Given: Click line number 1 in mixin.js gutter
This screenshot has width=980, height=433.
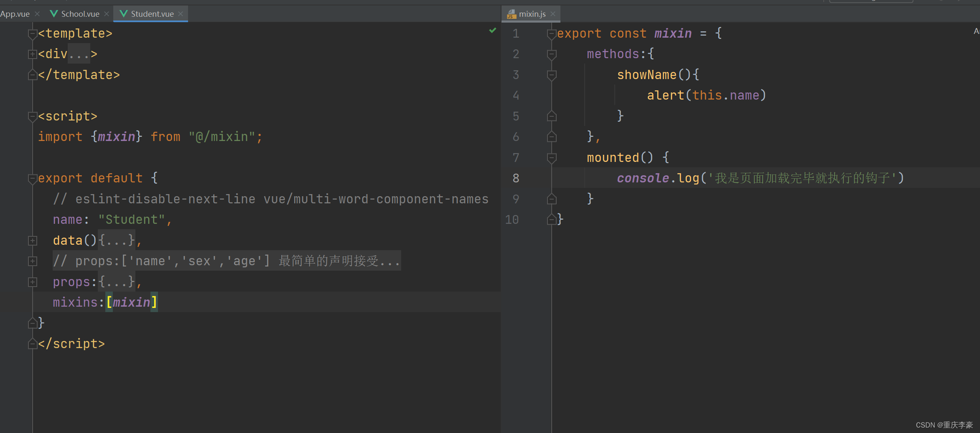Looking at the screenshot, I should (x=516, y=33).
